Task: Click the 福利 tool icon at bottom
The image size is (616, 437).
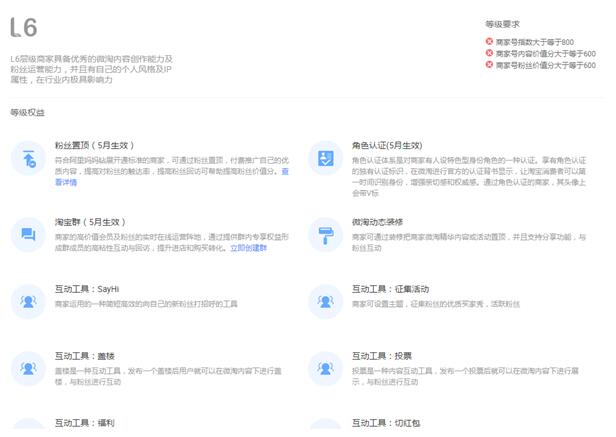Action: point(28,428)
